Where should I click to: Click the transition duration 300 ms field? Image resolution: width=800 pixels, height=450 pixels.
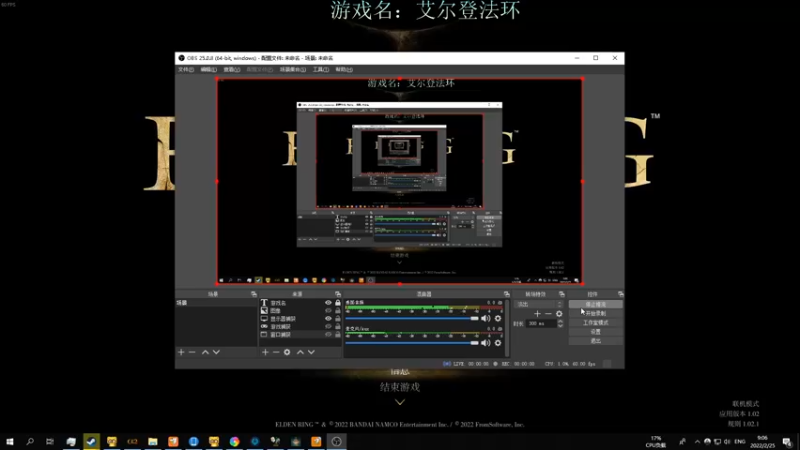(x=542, y=323)
